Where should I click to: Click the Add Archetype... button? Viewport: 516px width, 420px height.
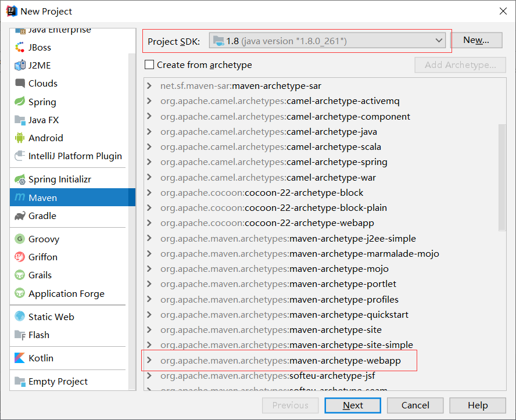tap(460, 65)
